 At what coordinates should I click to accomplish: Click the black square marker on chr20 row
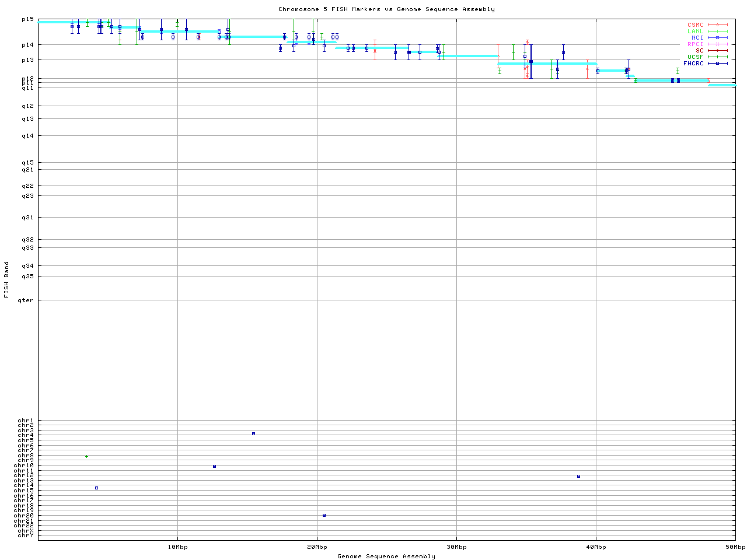[324, 516]
